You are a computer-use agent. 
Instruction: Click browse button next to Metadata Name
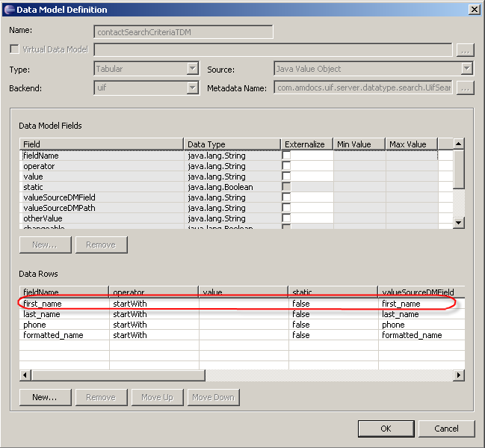click(465, 88)
